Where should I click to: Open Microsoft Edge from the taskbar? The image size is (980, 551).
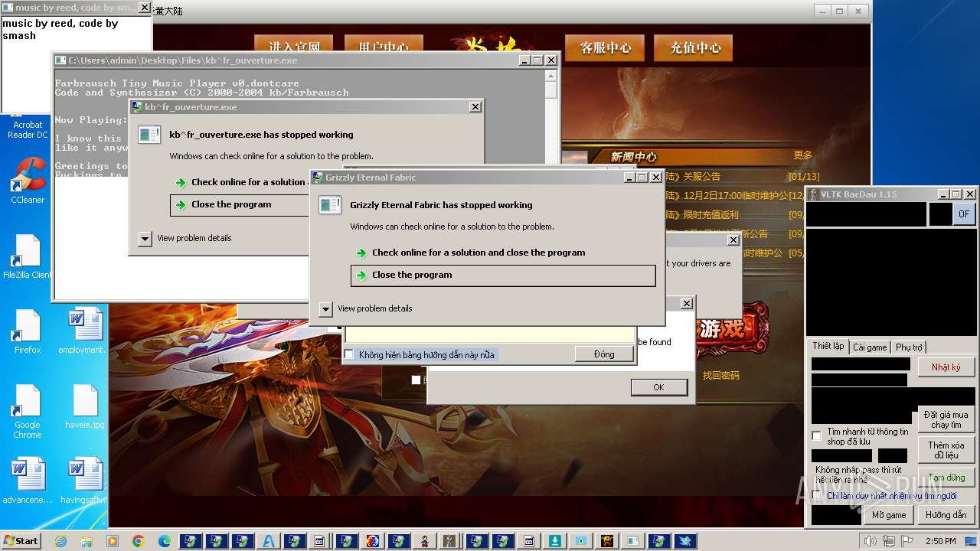[x=165, y=541]
